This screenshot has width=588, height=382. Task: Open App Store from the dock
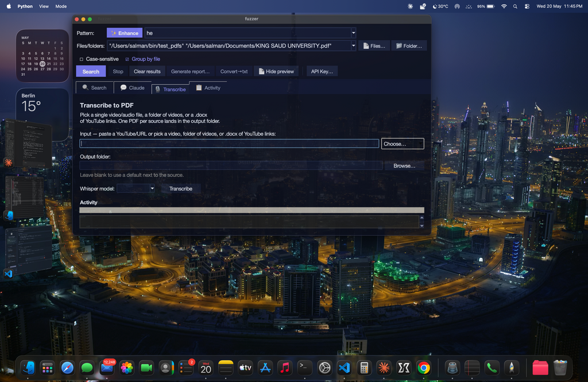pyautogui.click(x=265, y=368)
